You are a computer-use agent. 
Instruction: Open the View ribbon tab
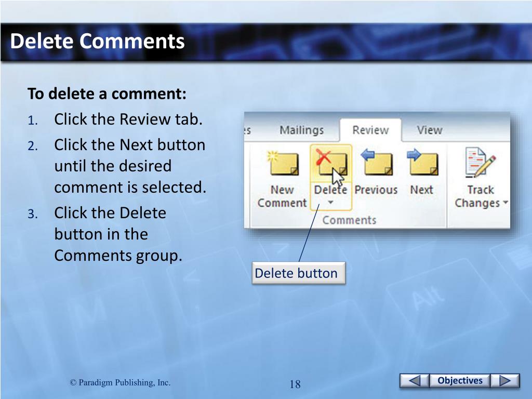[x=430, y=130]
